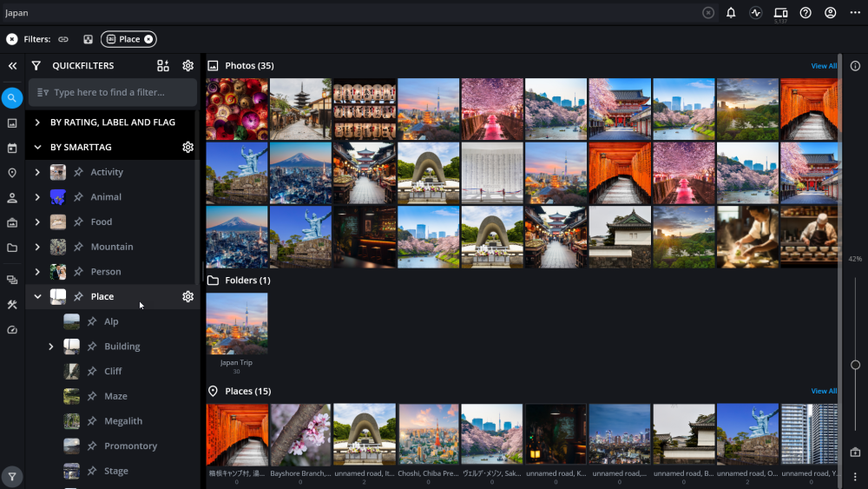
Task: Open the help question mark icon
Action: coord(806,13)
